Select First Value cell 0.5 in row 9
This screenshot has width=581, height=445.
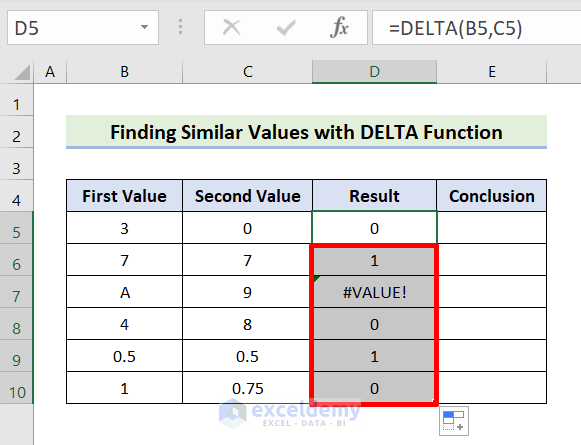(x=124, y=356)
